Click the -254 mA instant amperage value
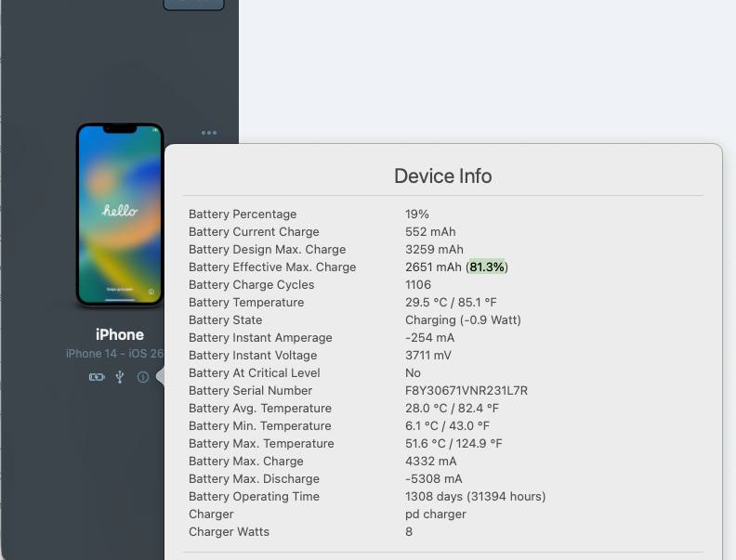Screen dimensions: 736x560 coord(429,338)
